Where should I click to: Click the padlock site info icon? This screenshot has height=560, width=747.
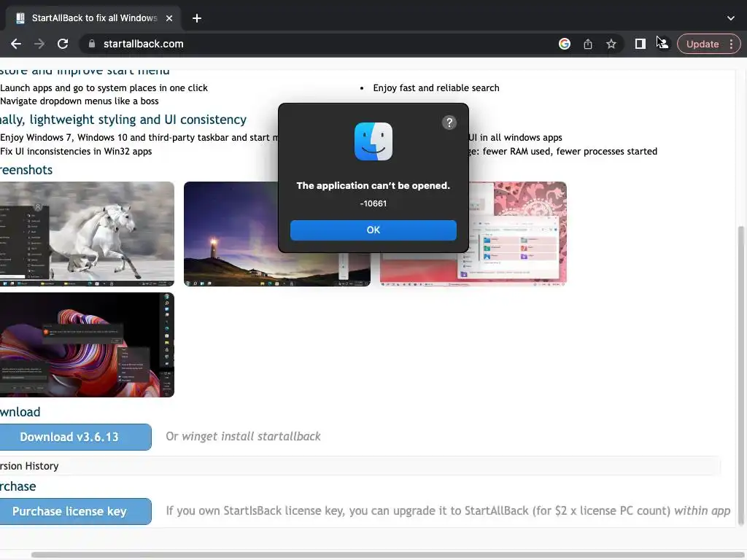point(91,44)
